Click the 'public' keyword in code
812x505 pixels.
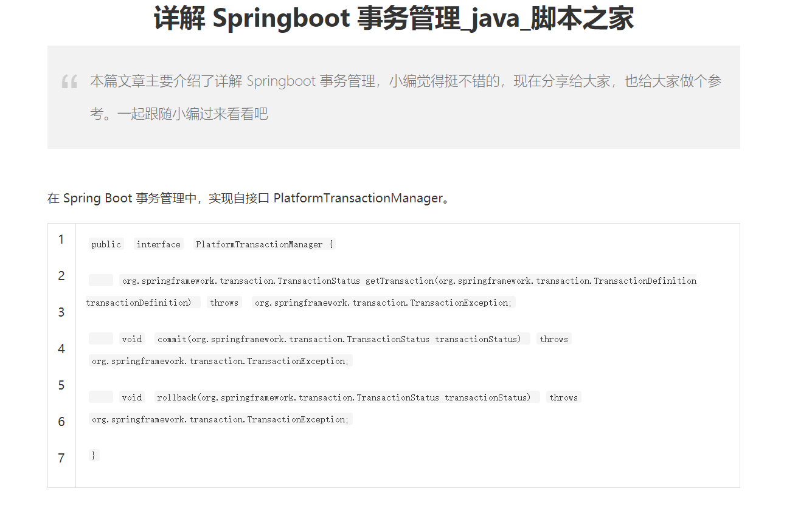pos(106,244)
